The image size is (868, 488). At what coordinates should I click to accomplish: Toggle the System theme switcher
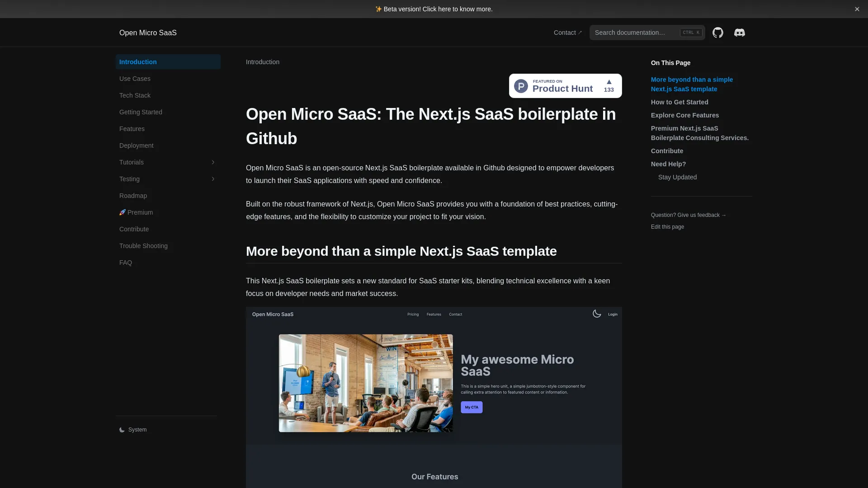[133, 430]
